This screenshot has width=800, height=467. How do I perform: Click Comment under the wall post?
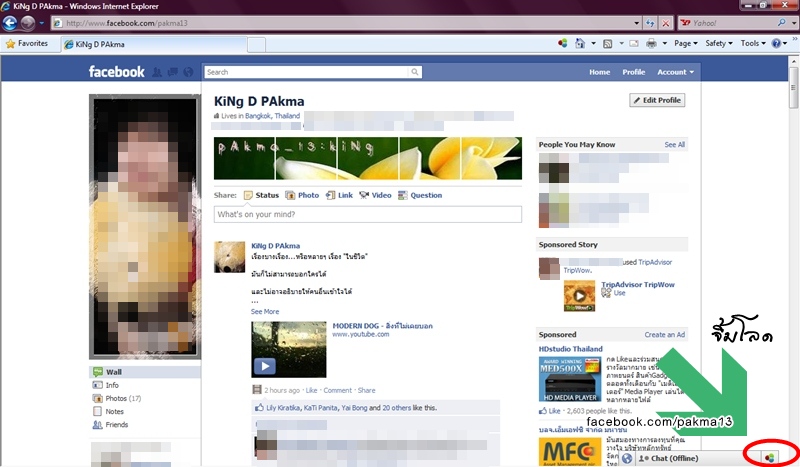coord(337,390)
